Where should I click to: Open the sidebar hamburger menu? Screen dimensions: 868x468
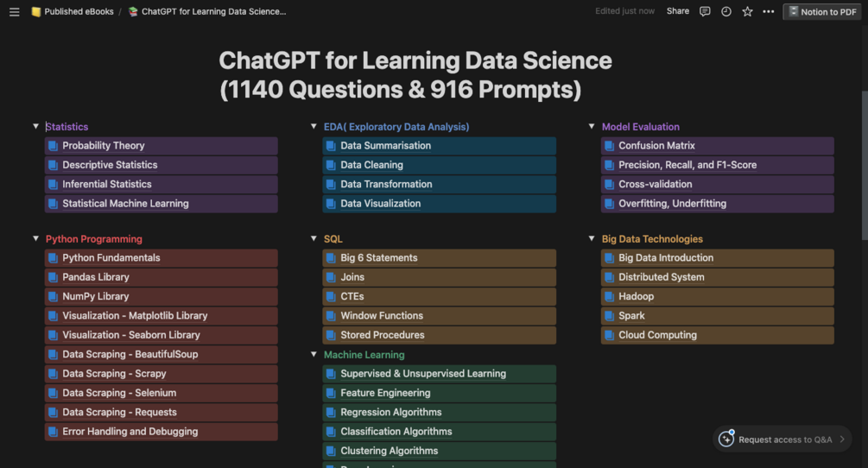[15, 11]
